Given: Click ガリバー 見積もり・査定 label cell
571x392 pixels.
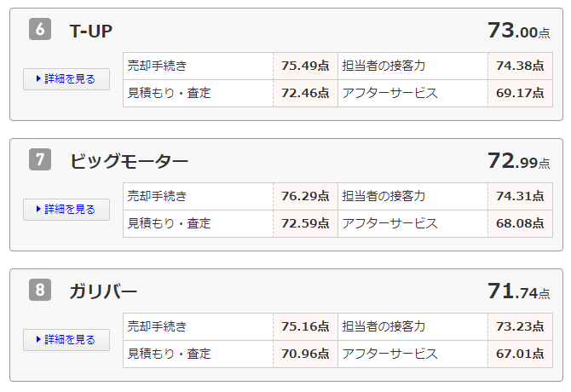Looking at the screenshot, I should [x=198, y=354].
